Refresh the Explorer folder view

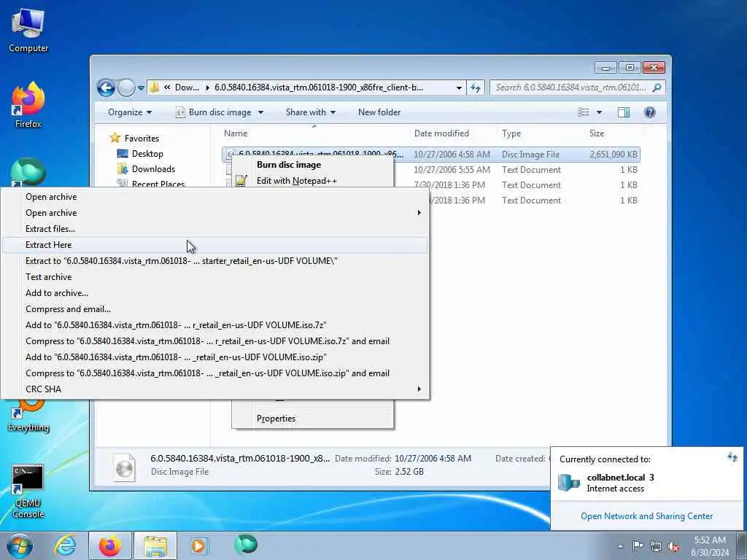click(x=476, y=87)
